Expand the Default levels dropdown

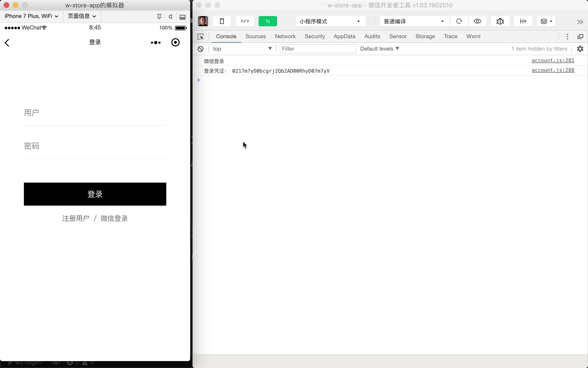(379, 49)
